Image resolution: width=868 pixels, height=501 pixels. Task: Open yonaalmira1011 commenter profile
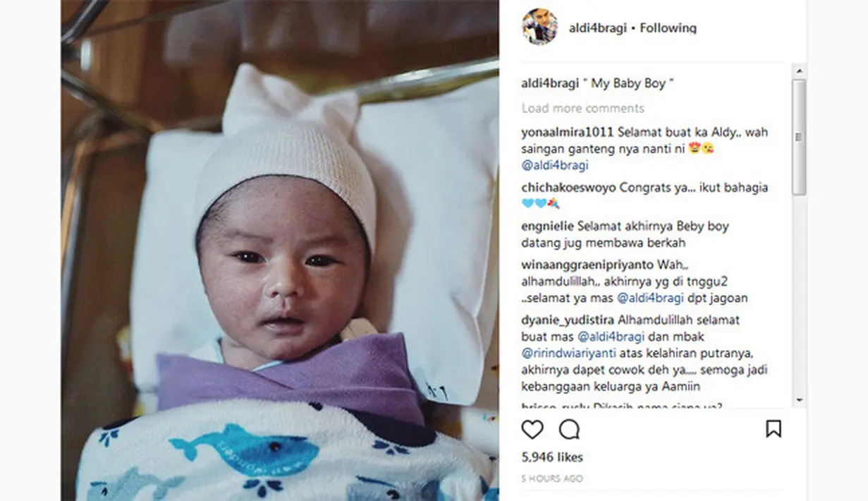pos(568,132)
